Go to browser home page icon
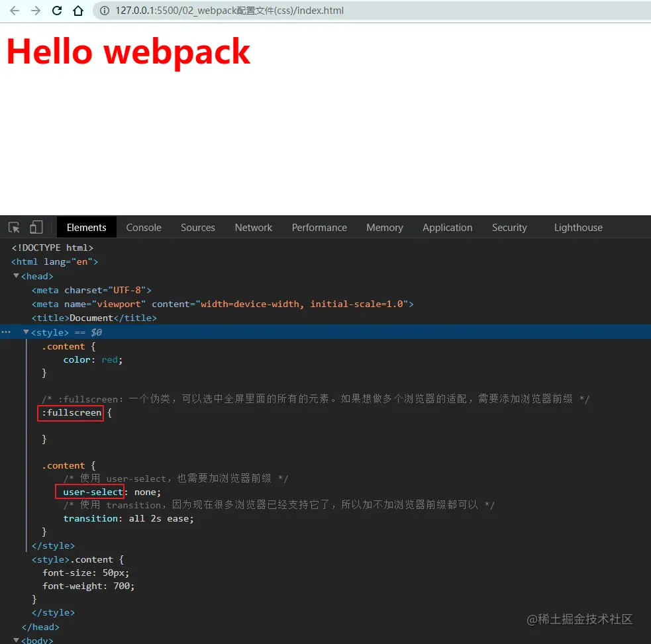 pyautogui.click(x=78, y=11)
